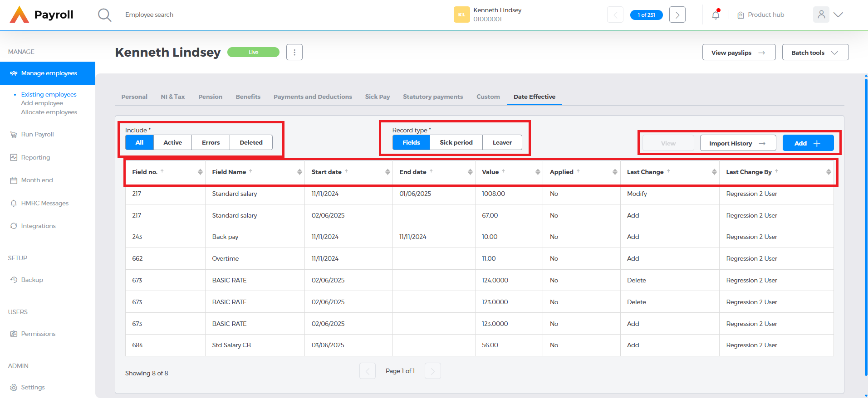Open the Statutory payments tab
The width and height of the screenshot is (868, 408).
click(433, 97)
